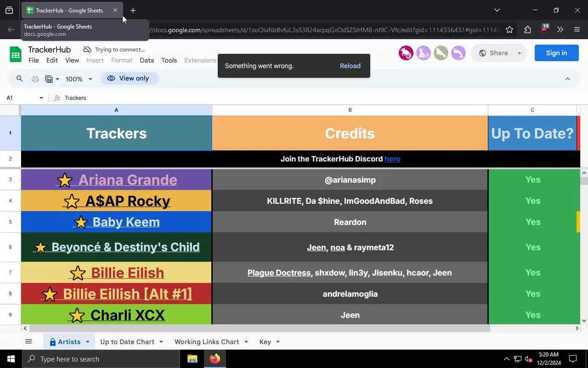This screenshot has width=588, height=368.
Task: Click the Share button
Action: click(x=493, y=53)
